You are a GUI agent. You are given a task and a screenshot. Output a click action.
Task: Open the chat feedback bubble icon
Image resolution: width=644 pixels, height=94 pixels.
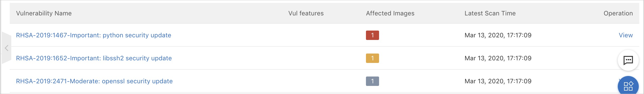pyautogui.click(x=628, y=60)
